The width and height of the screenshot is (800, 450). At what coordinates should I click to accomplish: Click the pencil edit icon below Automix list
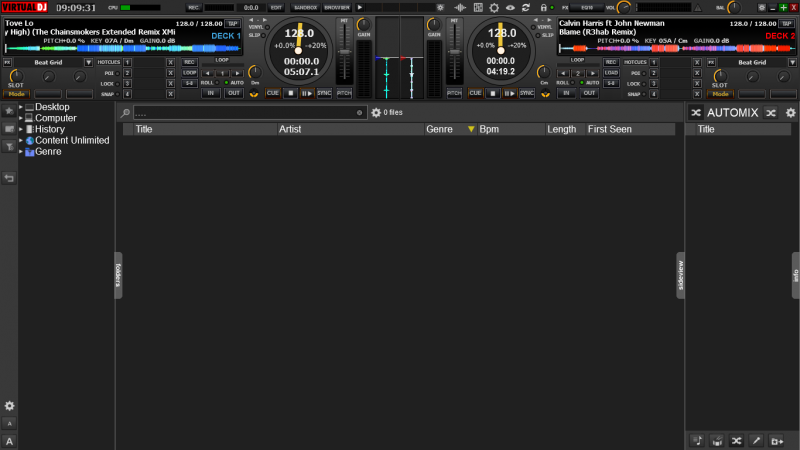pos(756,441)
